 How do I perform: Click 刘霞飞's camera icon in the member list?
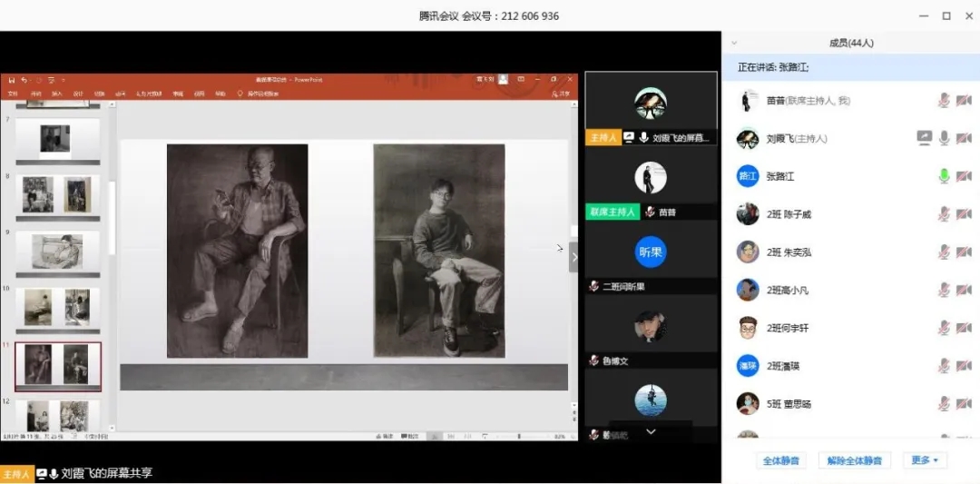pos(964,138)
